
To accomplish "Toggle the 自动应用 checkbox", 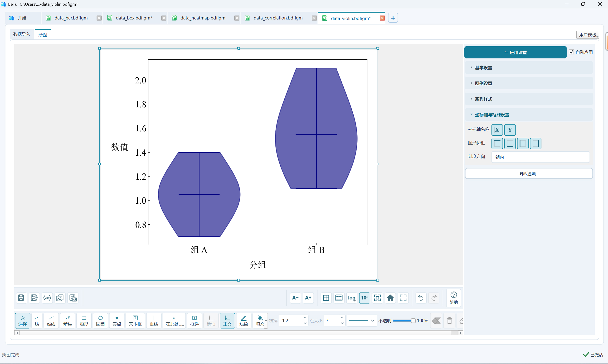I will coord(571,52).
